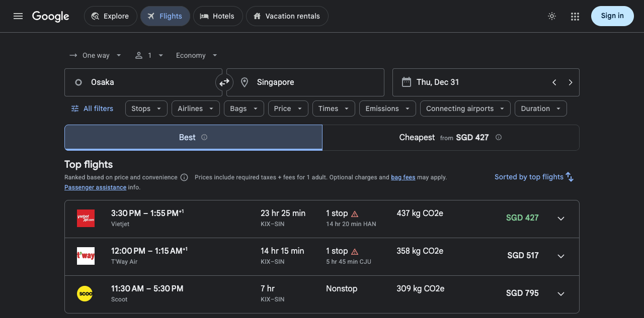Open the trip type One way dropdown
The image size is (644, 318).
pyautogui.click(x=96, y=55)
